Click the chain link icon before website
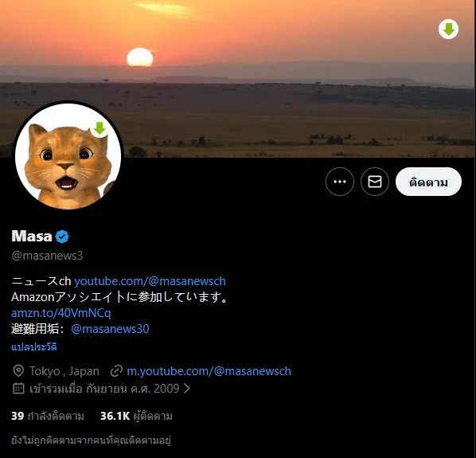 pos(116,371)
